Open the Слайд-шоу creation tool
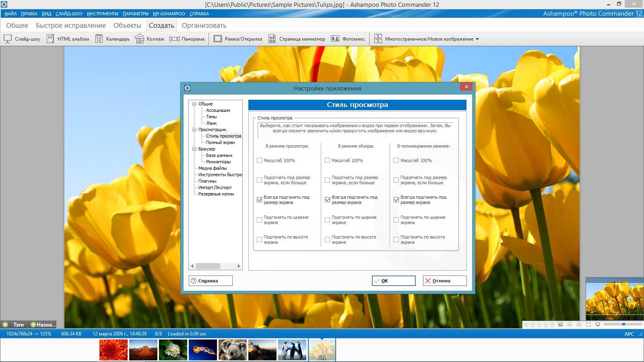 22,39
